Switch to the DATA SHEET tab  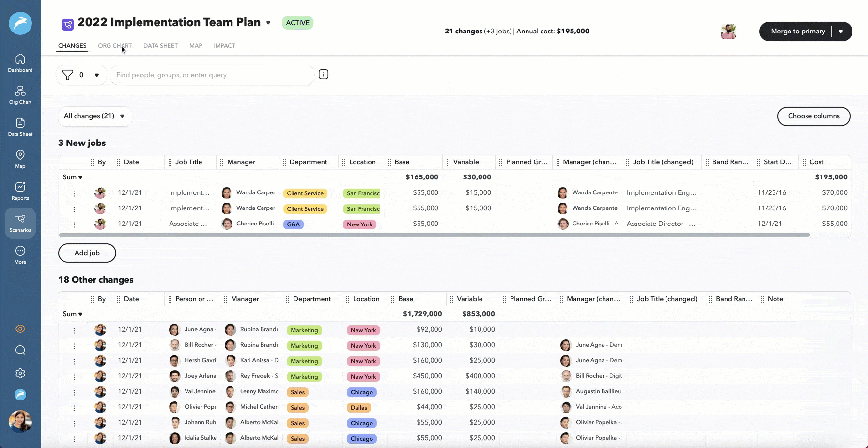point(160,46)
